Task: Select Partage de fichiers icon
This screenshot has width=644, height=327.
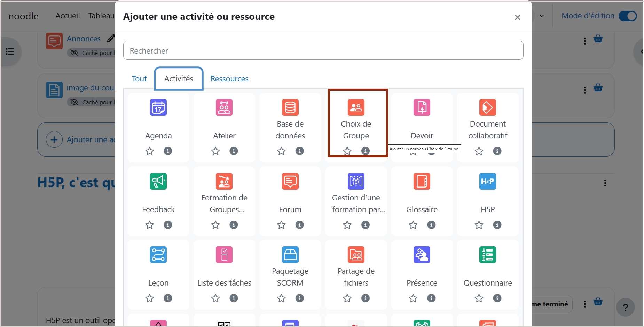Action: click(x=356, y=255)
